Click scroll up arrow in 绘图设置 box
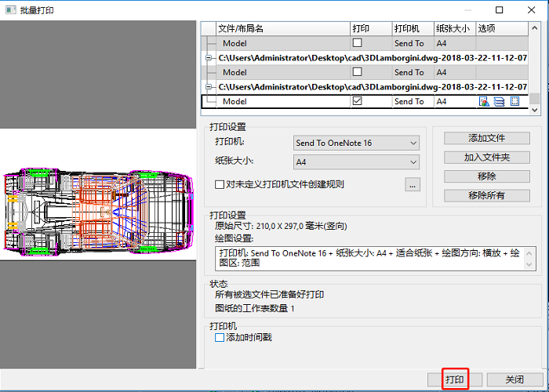The width and height of the screenshot is (549, 392). click(529, 253)
